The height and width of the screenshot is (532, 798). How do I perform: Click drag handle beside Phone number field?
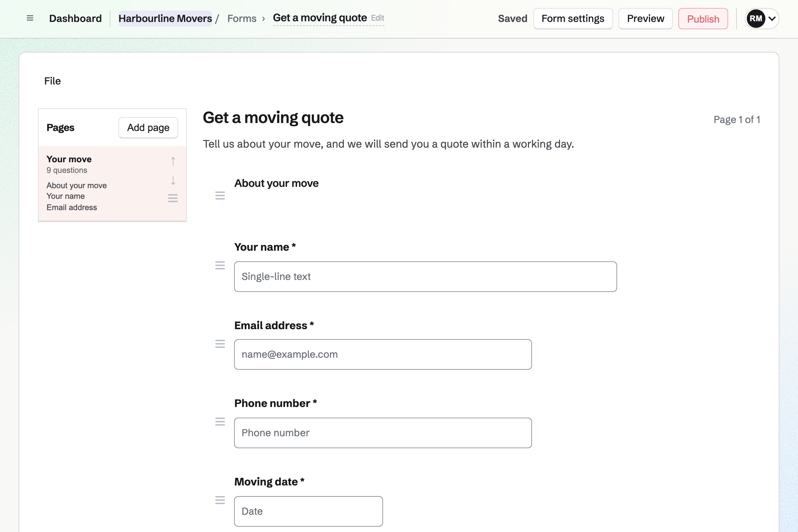click(220, 422)
